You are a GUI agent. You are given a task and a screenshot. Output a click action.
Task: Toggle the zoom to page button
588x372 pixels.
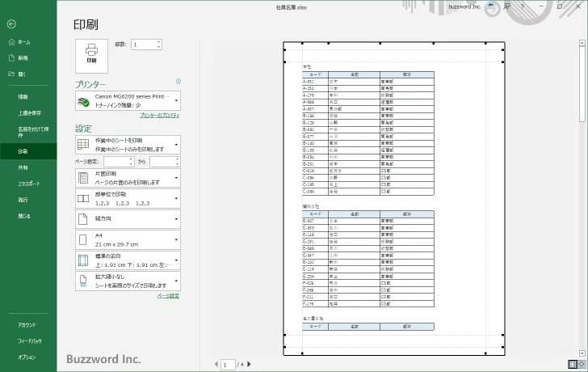click(x=582, y=364)
